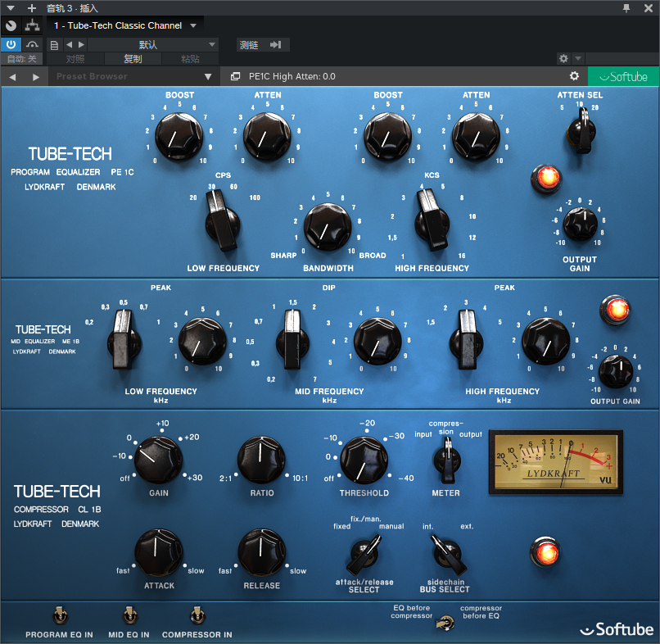Click the 测链 sidechain button
The height and width of the screenshot is (644, 660).
coord(262,44)
